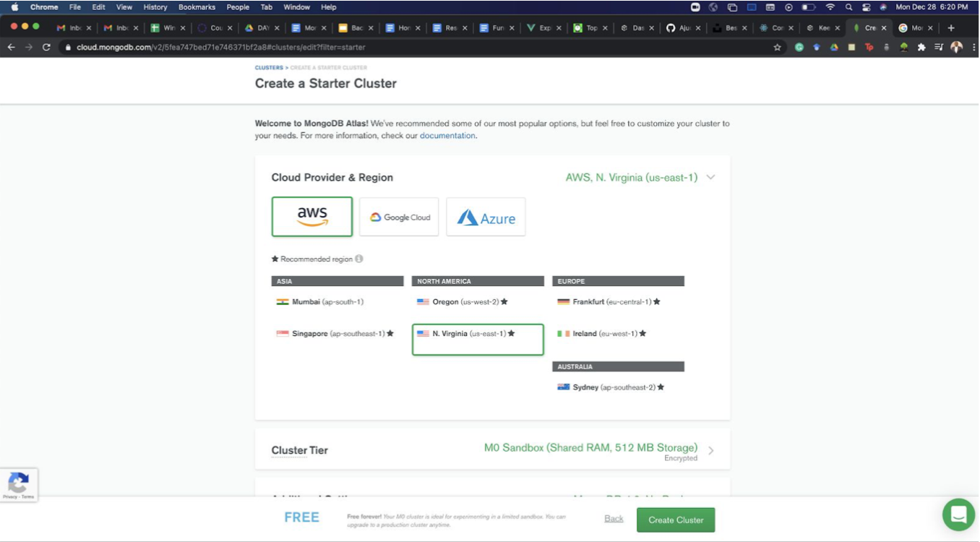Image resolution: width=980 pixels, height=542 pixels.
Task: Click the browser back arrow icon
Action: pyautogui.click(x=11, y=47)
